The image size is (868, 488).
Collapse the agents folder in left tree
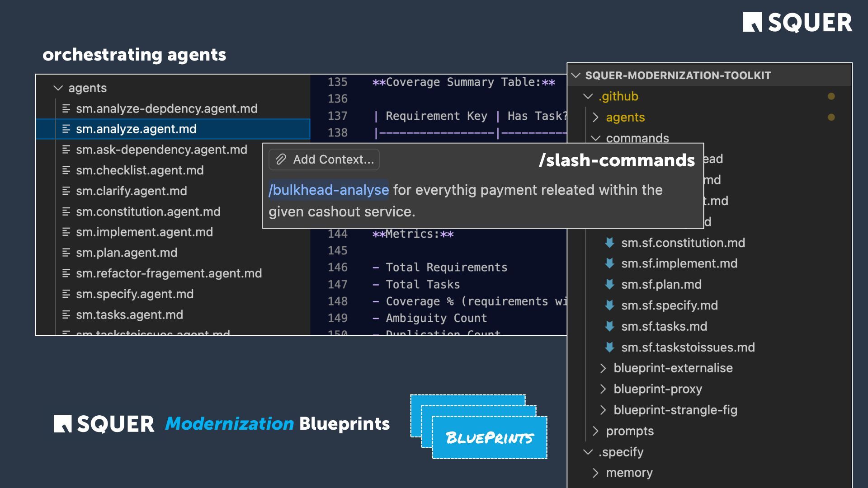pos(58,88)
